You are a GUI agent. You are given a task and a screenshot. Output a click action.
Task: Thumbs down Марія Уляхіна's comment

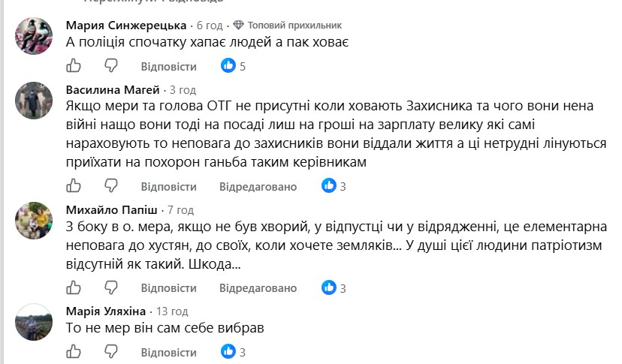(x=111, y=352)
